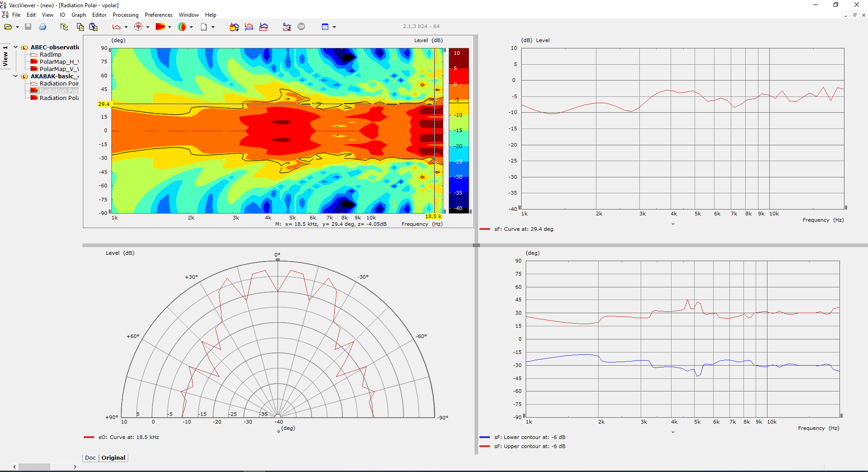Image resolution: width=868 pixels, height=472 pixels.
Task: Open the polar diagram dropdown arrow
Action: pyautogui.click(x=148, y=27)
